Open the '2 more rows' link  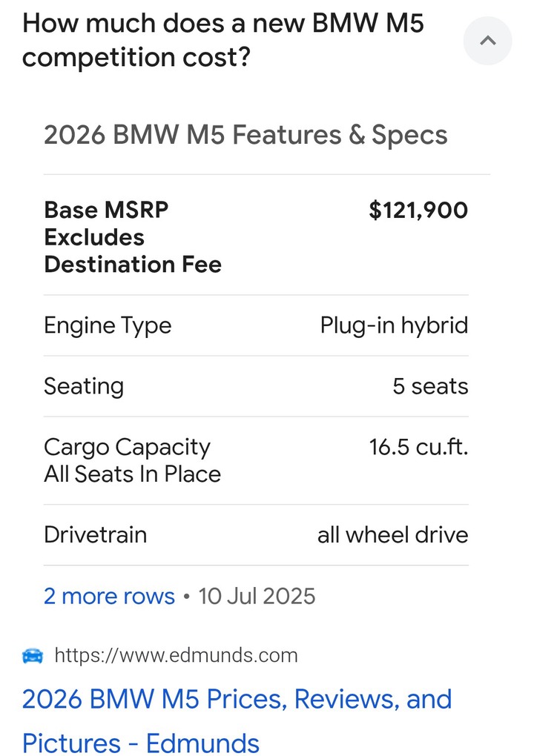coord(109,596)
